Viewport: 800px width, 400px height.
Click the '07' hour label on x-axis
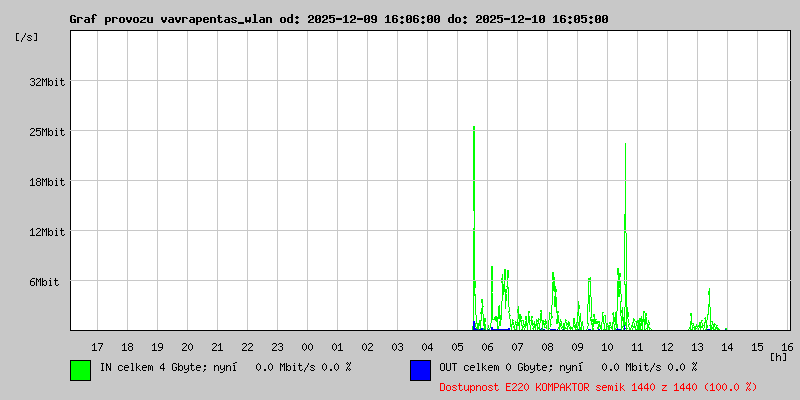[517, 347]
